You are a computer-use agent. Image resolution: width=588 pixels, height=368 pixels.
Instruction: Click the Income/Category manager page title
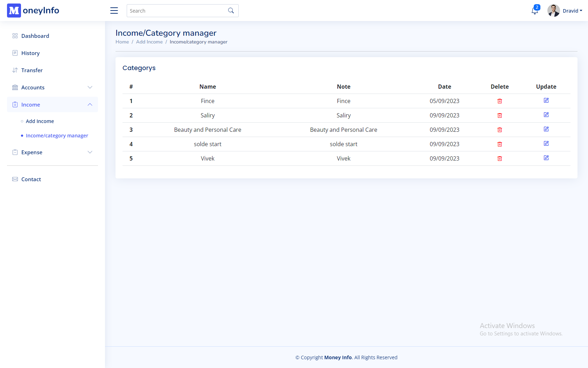(x=166, y=33)
